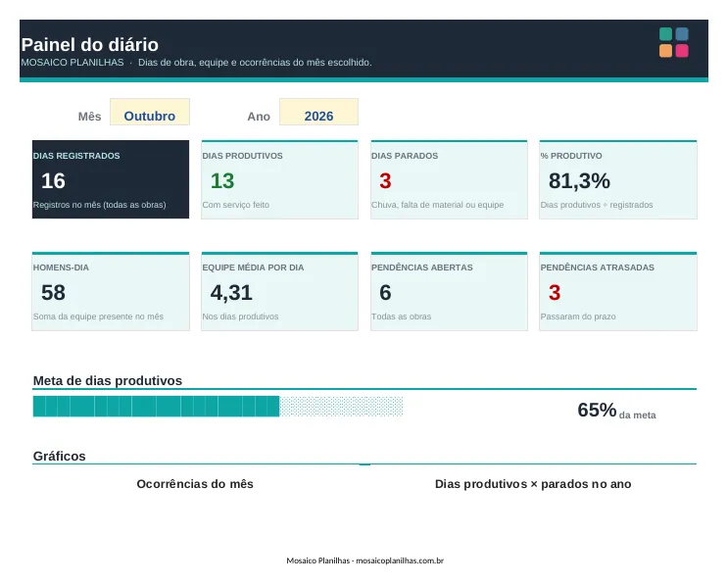Open the Mês dropdown showing Outubro

pyautogui.click(x=150, y=112)
